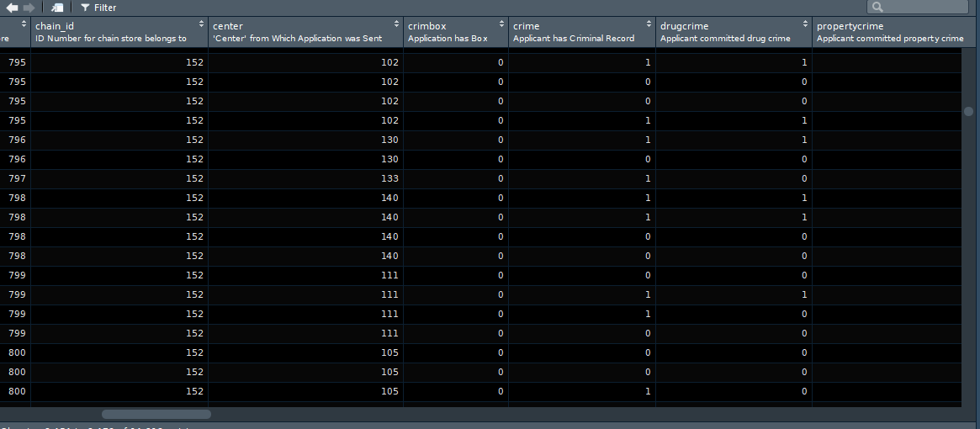The image size is (980, 429).
Task: Click the horizontal scrollbar thumb at bottom
Action: [156, 414]
